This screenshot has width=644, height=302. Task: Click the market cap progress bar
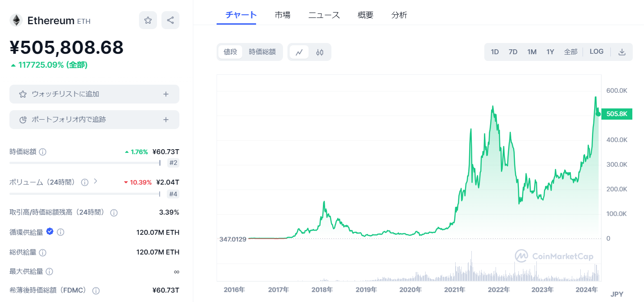point(85,163)
